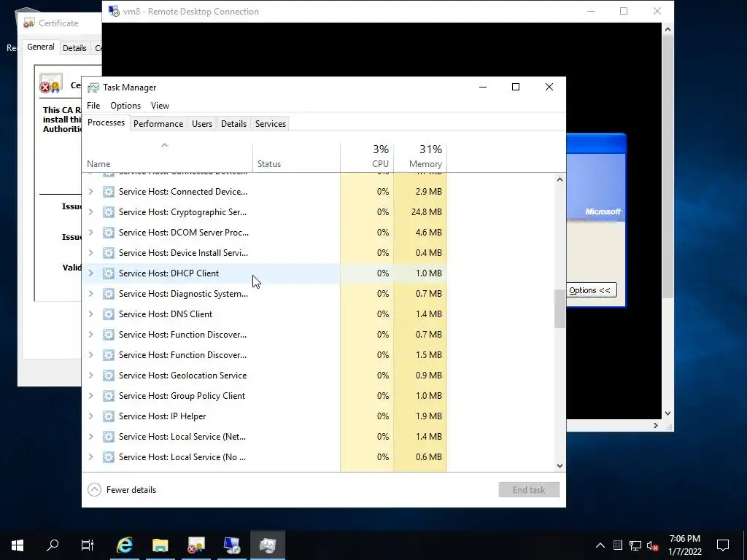
Task: Collapse Task Manager with Fewer details
Action: coord(122,490)
